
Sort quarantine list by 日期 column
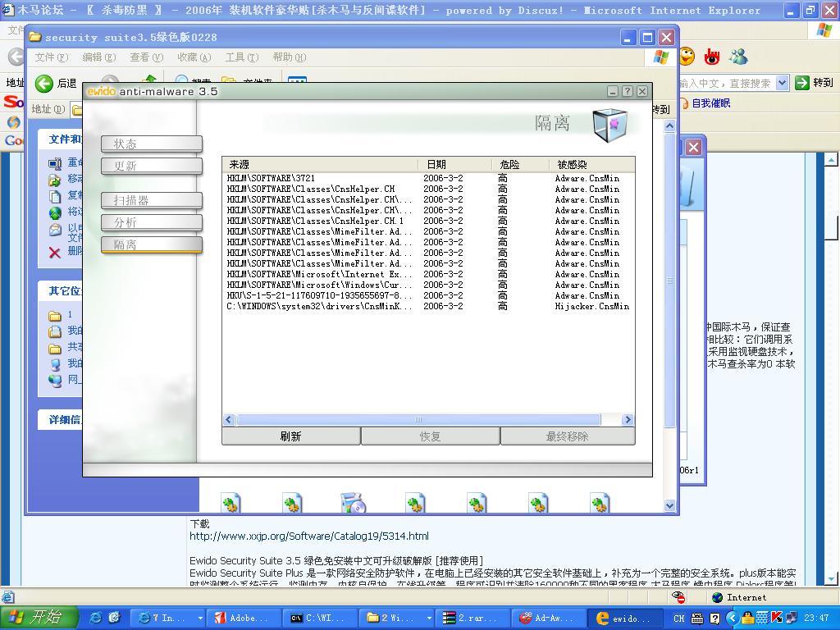[454, 164]
